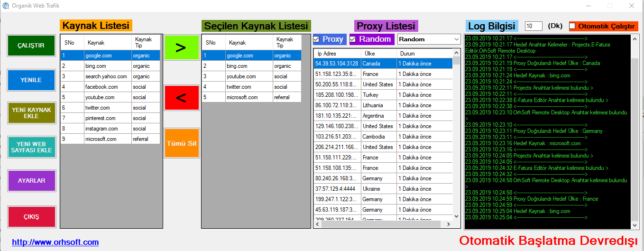Click proxy list scrollbar up arrow

457,53
